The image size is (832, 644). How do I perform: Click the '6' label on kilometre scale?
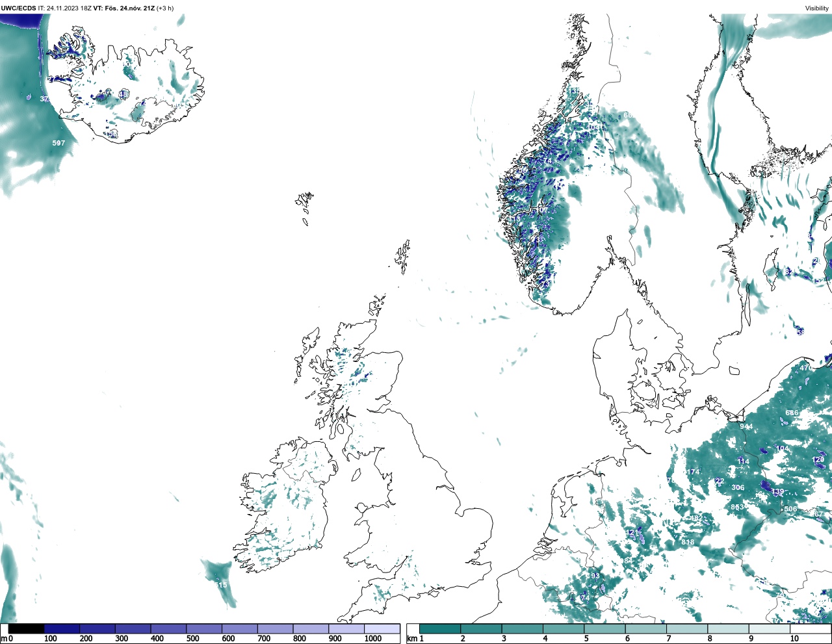(627, 639)
